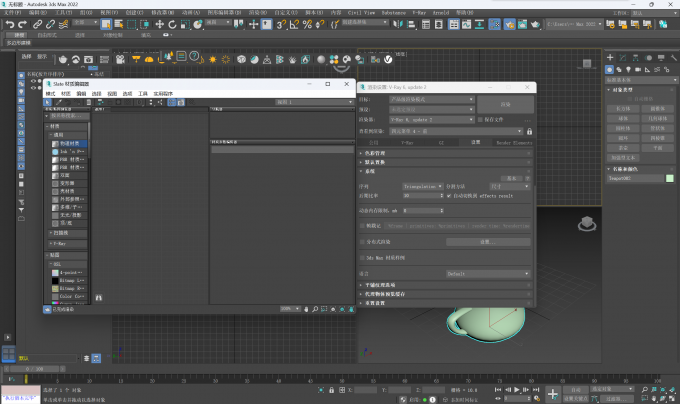This screenshot has height=404, width=680.
Task: Choose the Select and Move tool
Action: (x=159, y=24)
